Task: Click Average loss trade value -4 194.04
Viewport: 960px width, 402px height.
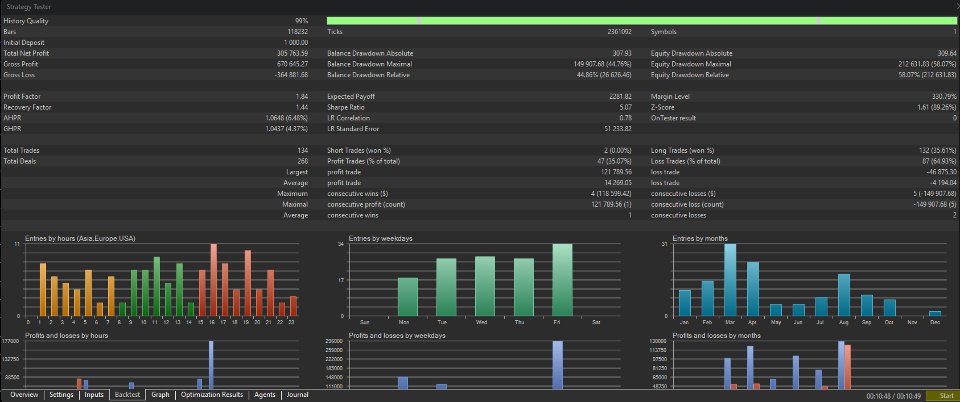Action: tap(943, 183)
